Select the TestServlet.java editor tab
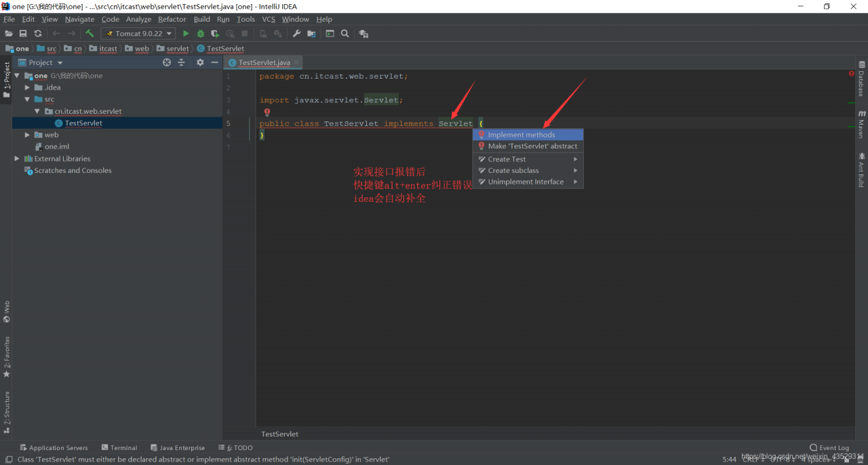The height and width of the screenshot is (465, 868). click(x=263, y=62)
